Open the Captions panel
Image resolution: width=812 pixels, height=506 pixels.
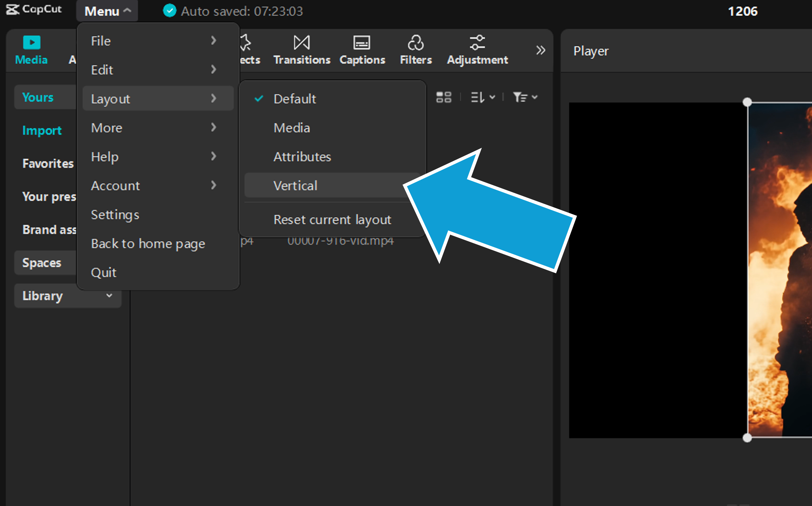362,50
